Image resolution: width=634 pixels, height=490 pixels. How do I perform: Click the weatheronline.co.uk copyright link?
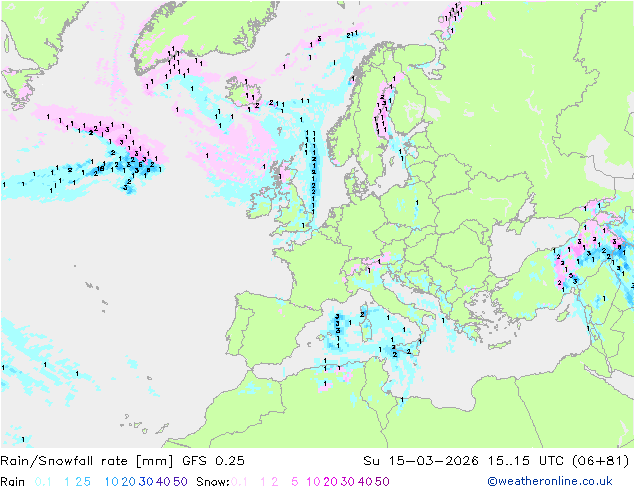[550, 481]
